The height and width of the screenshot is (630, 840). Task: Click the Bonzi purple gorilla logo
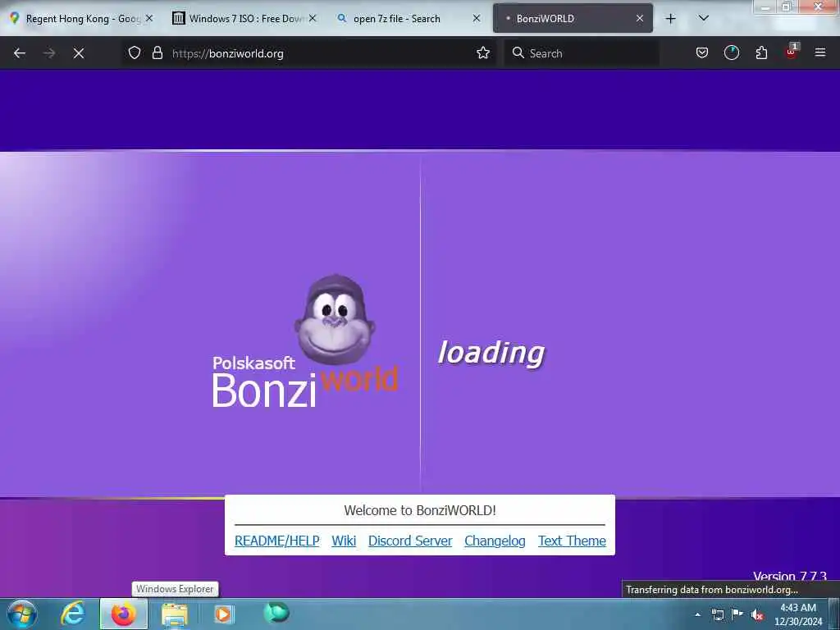[335, 319]
